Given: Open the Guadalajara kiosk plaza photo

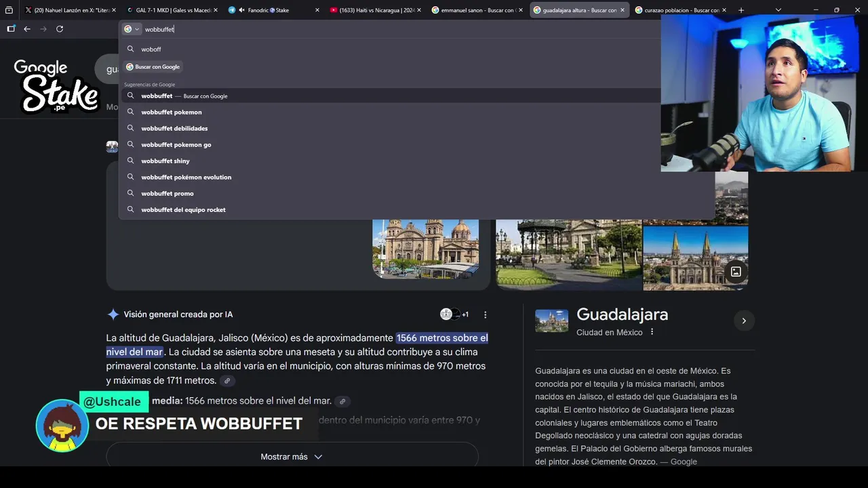Looking at the screenshot, I should coord(568,254).
